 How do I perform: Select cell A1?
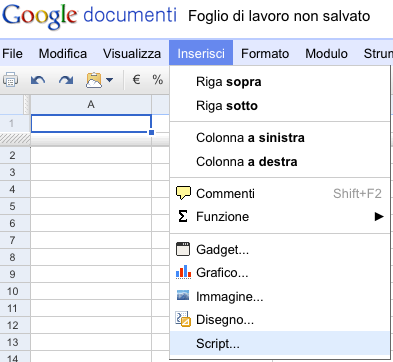click(91, 124)
